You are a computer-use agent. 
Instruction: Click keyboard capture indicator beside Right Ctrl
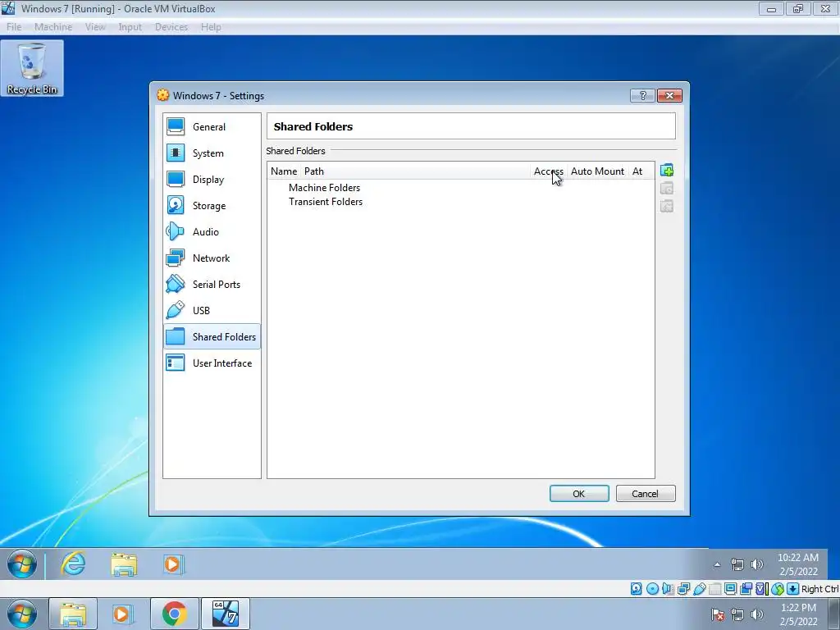793,589
